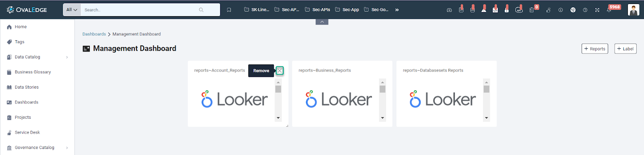Click the Chrome extension icon

573,10
